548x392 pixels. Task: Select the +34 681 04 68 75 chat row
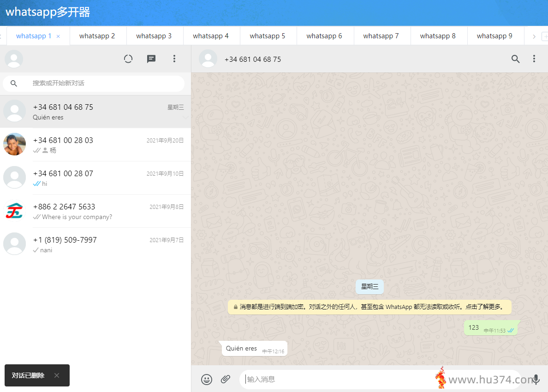click(x=95, y=112)
